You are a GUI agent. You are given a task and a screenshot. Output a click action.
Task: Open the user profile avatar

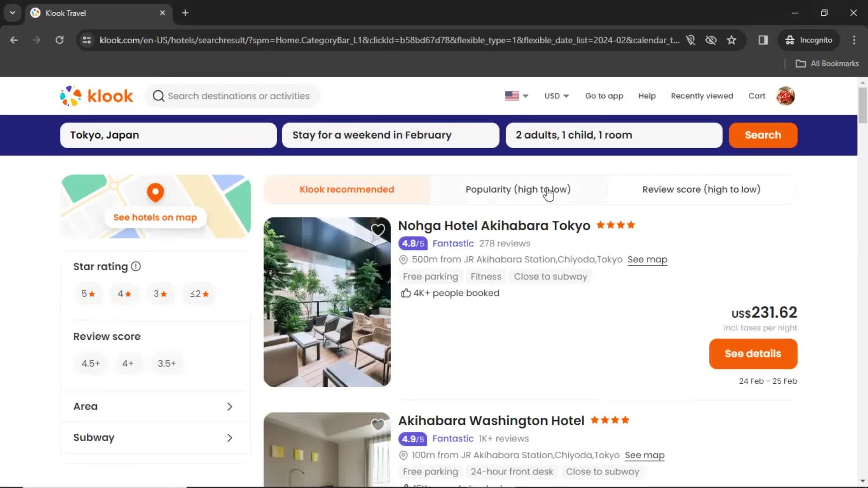[x=786, y=96]
